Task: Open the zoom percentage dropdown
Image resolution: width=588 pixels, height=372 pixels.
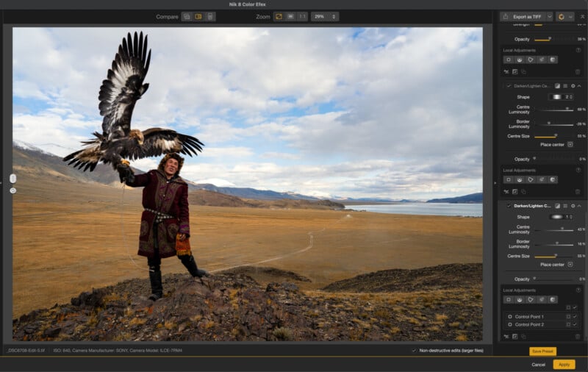Action: [324, 16]
